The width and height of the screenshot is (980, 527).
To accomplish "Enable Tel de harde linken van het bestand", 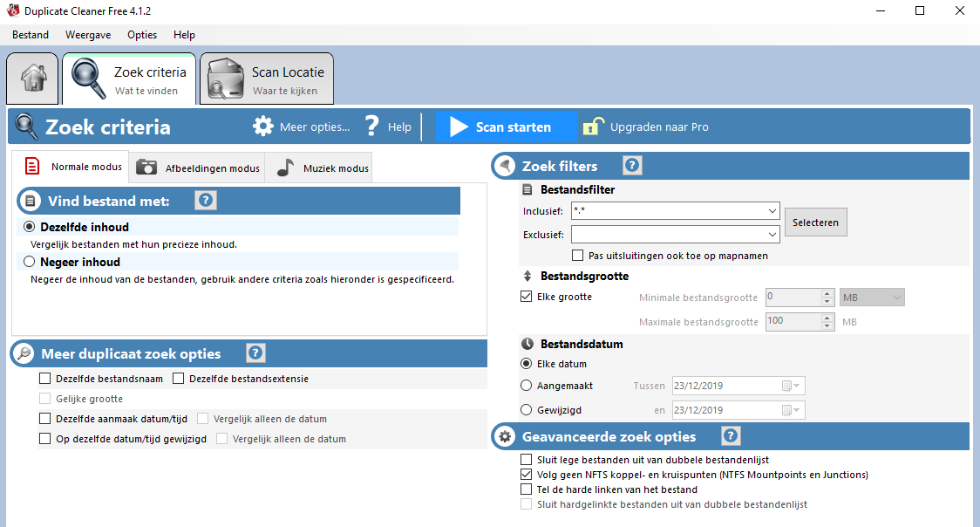I will coord(527,489).
